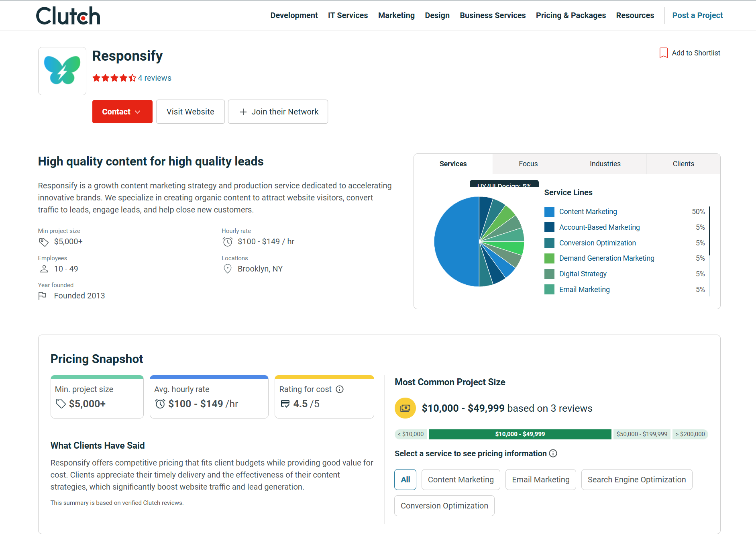Click the Add to Shortlist bookmark icon
The height and width of the screenshot is (539, 756).
(x=663, y=53)
